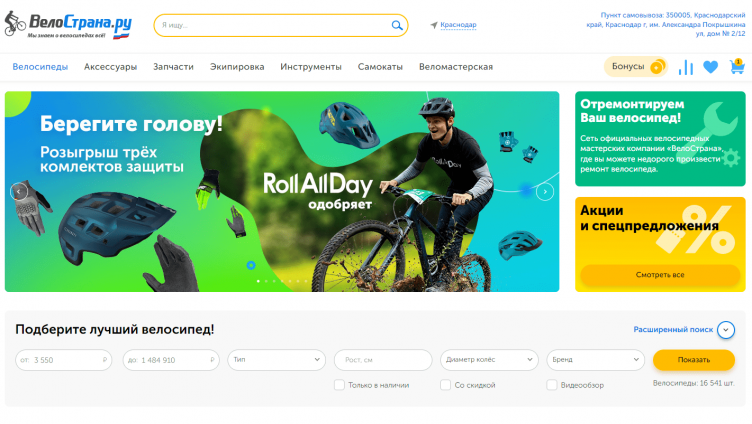This screenshot has height=424, width=752.
Task: Open the Диаметр колёс dropdown
Action: pyautogui.click(x=489, y=360)
